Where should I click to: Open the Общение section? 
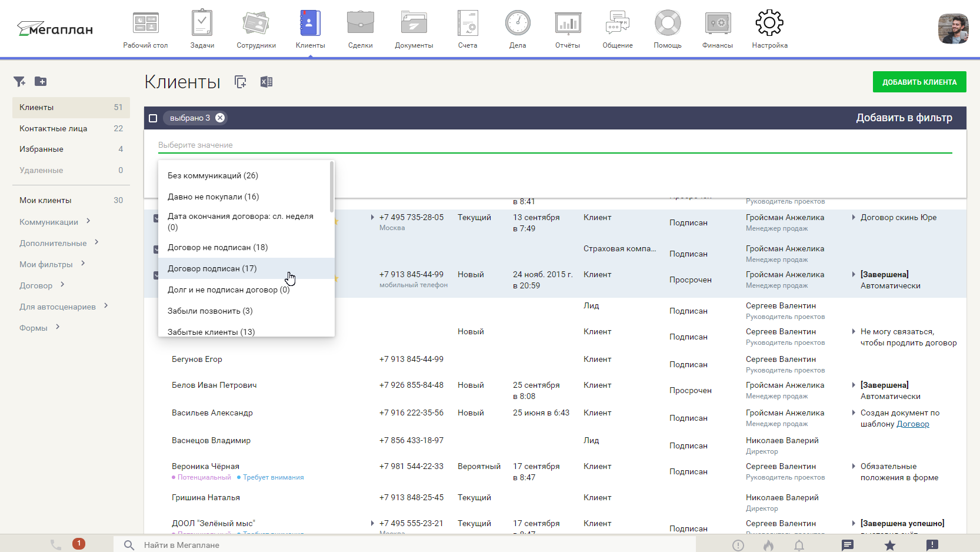pyautogui.click(x=618, y=29)
